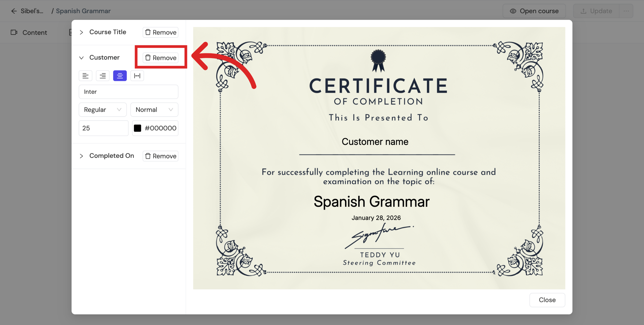Remove the Course Title field
The width and height of the screenshot is (644, 325).
point(160,32)
